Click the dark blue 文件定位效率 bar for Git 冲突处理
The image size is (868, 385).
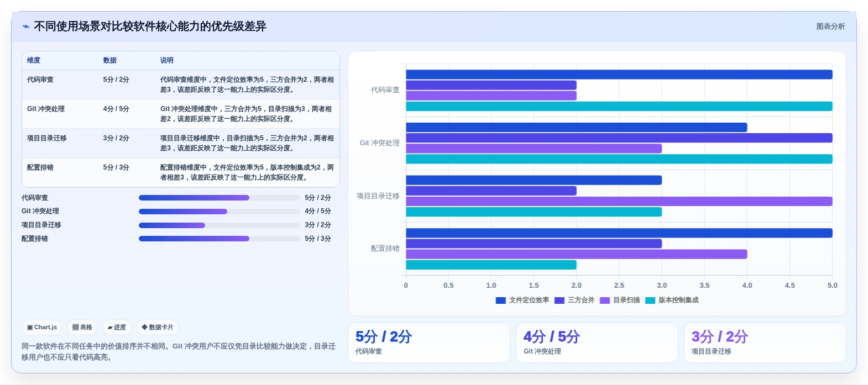(x=577, y=128)
